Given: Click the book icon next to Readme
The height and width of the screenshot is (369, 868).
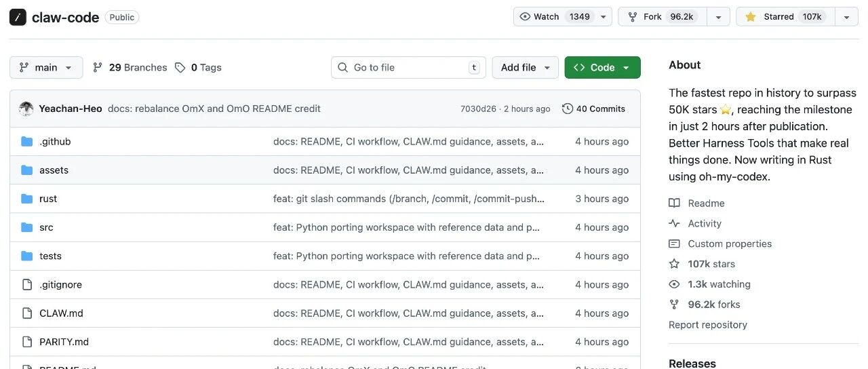Looking at the screenshot, I should 674,203.
